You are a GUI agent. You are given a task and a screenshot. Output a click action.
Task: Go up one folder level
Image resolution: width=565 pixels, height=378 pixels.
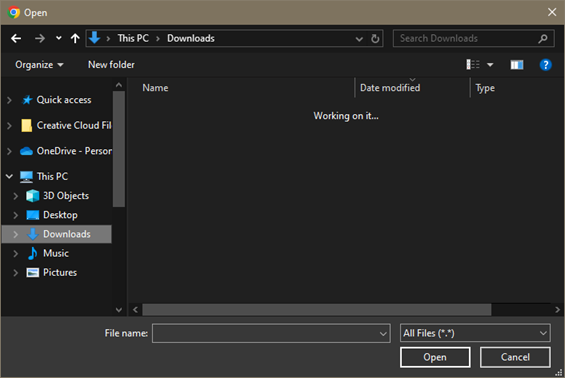[75, 38]
